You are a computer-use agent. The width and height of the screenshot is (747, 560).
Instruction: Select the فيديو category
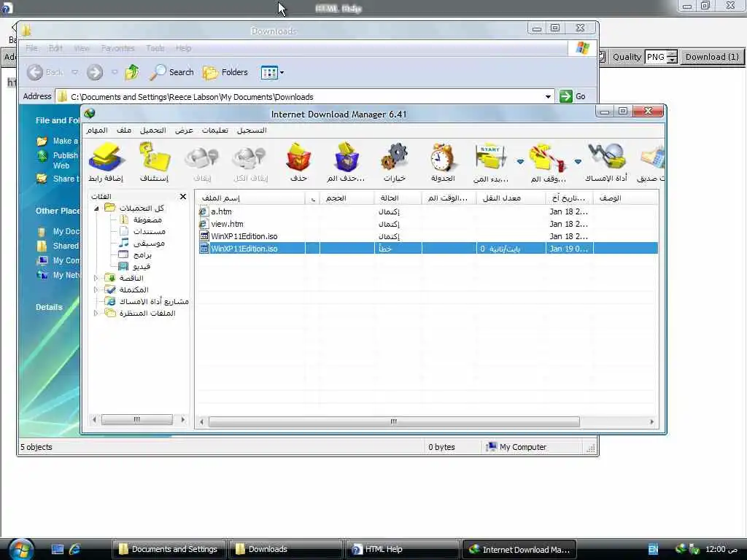142,266
